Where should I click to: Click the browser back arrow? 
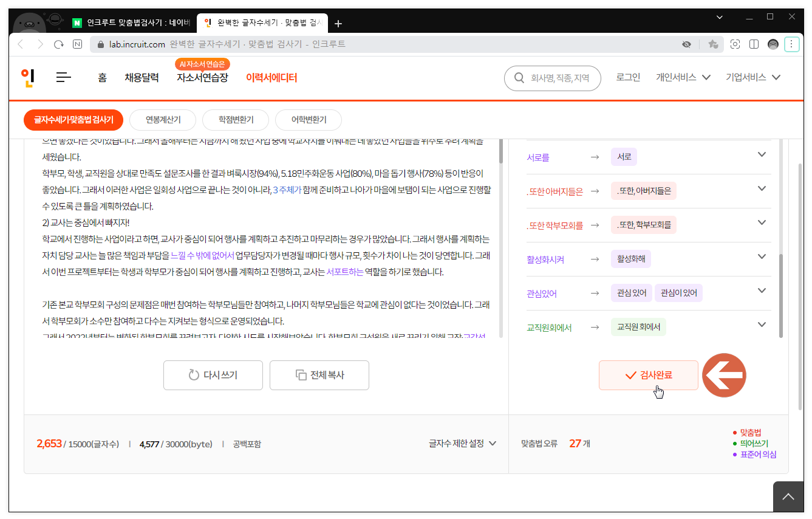21,44
